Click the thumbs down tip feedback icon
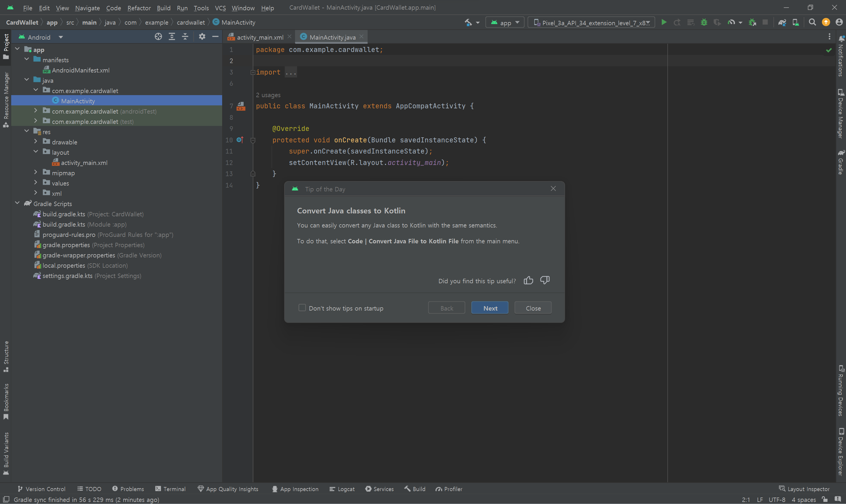846x504 pixels. click(x=545, y=281)
